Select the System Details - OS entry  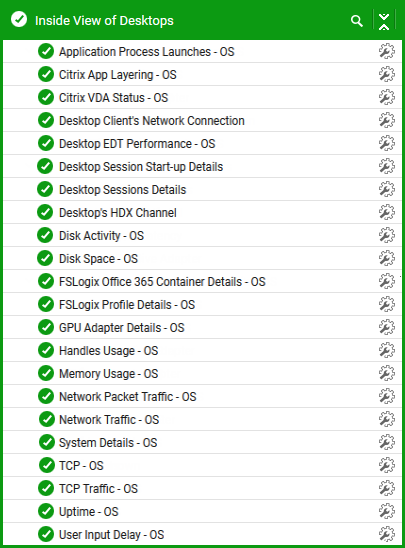[x=108, y=443]
